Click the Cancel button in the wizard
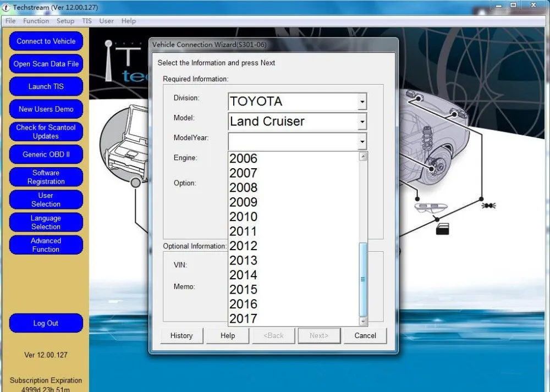The image size is (550, 392). [x=365, y=335]
